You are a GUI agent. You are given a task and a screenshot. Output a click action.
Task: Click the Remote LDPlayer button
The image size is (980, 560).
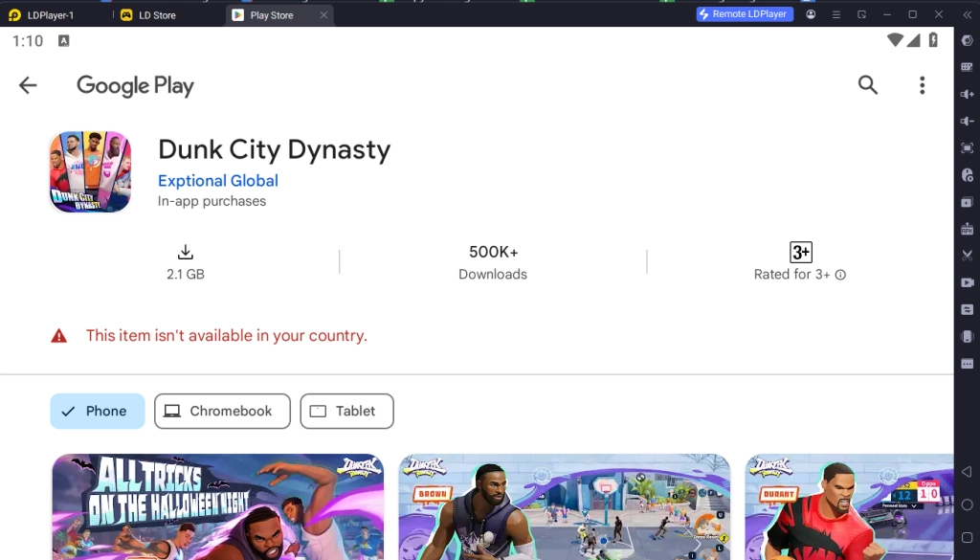tap(745, 13)
